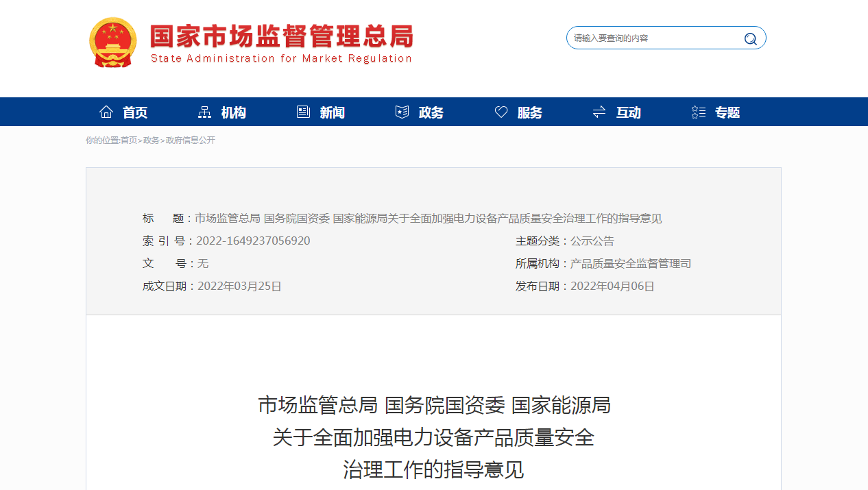Viewport: 868px width, 490px height.
Task: Click heading line 关于全面加强电力设备产品质量安全
Action: (x=433, y=437)
